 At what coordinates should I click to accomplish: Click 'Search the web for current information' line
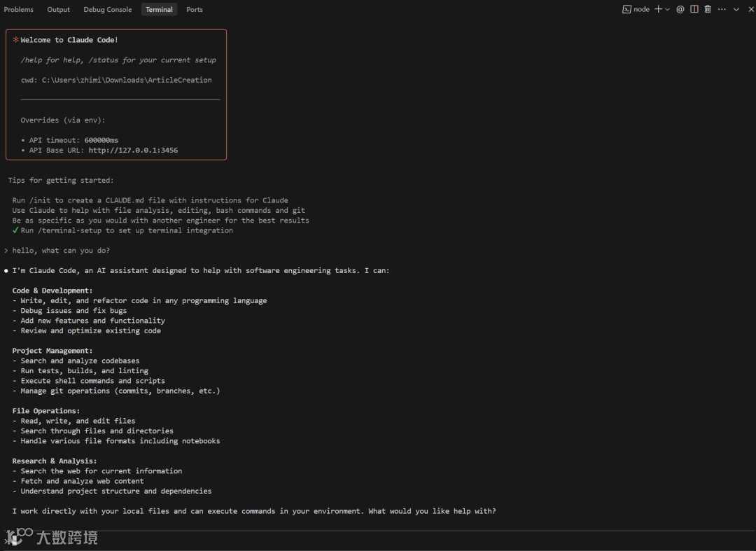pos(97,471)
